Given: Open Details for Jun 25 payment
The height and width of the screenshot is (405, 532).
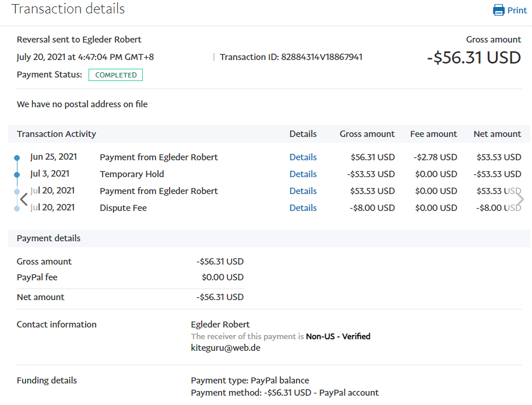Looking at the screenshot, I should 303,157.
